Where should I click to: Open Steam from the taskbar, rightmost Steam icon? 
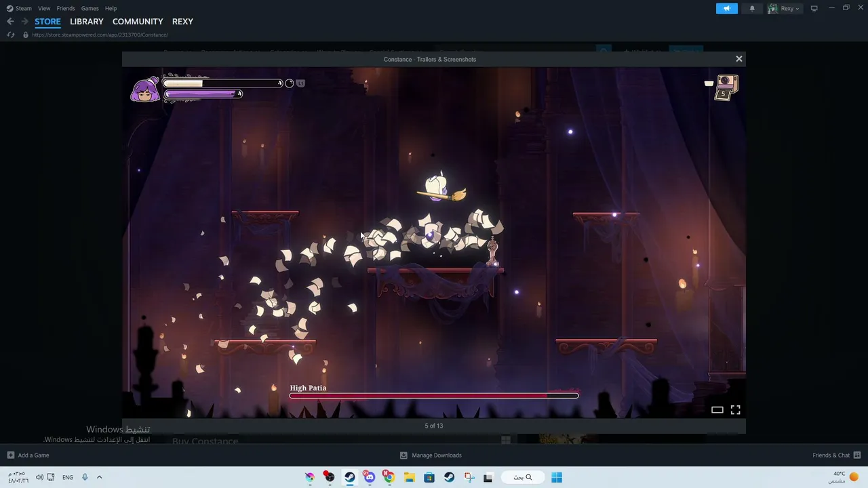click(x=449, y=477)
